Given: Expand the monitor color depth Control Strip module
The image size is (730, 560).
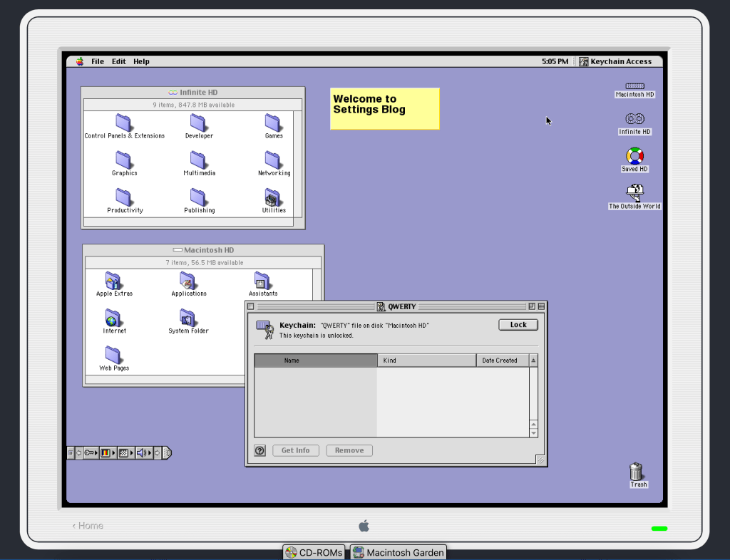Looking at the screenshot, I should pyautogui.click(x=107, y=452).
